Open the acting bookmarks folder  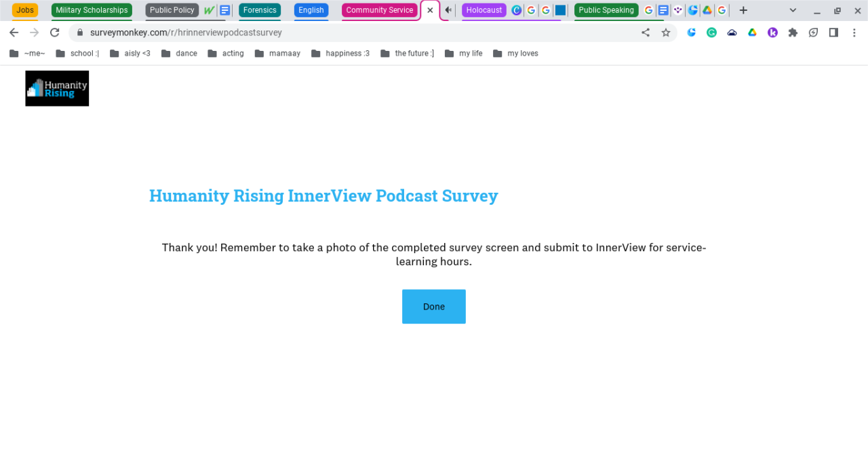pos(226,54)
